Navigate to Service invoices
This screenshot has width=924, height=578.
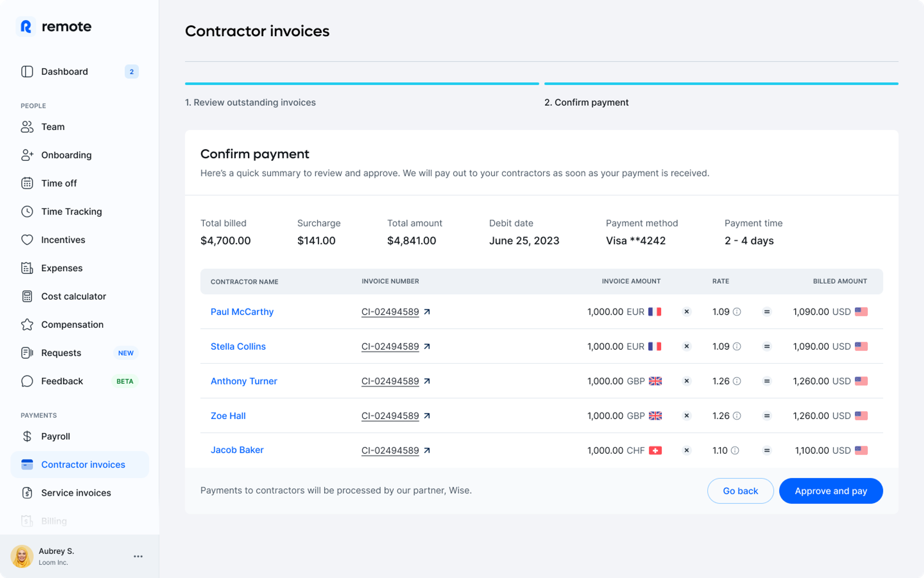coord(76,492)
